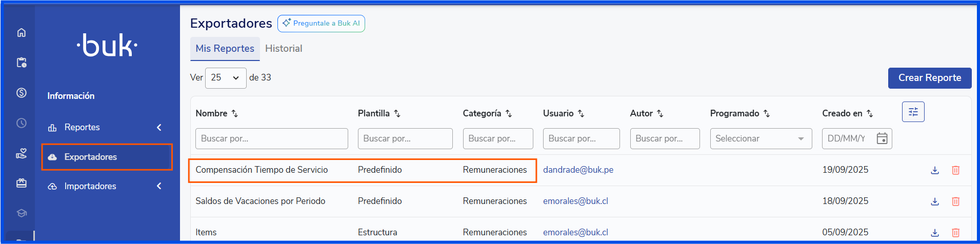Sort the table by Creado en column
The width and height of the screenshot is (980, 244).
[x=870, y=113]
